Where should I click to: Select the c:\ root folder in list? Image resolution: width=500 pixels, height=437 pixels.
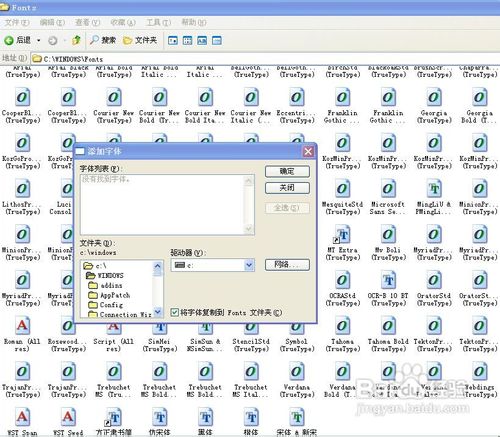pyautogui.click(x=95, y=266)
